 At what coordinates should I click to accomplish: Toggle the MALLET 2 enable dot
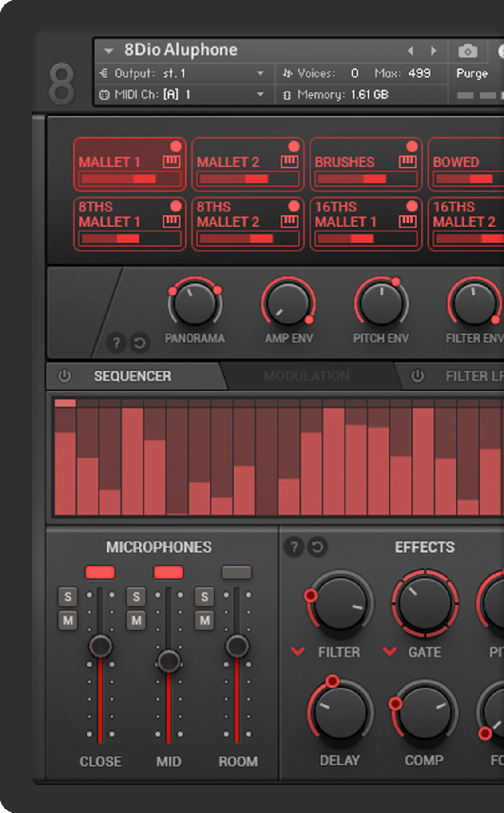pos(294,147)
